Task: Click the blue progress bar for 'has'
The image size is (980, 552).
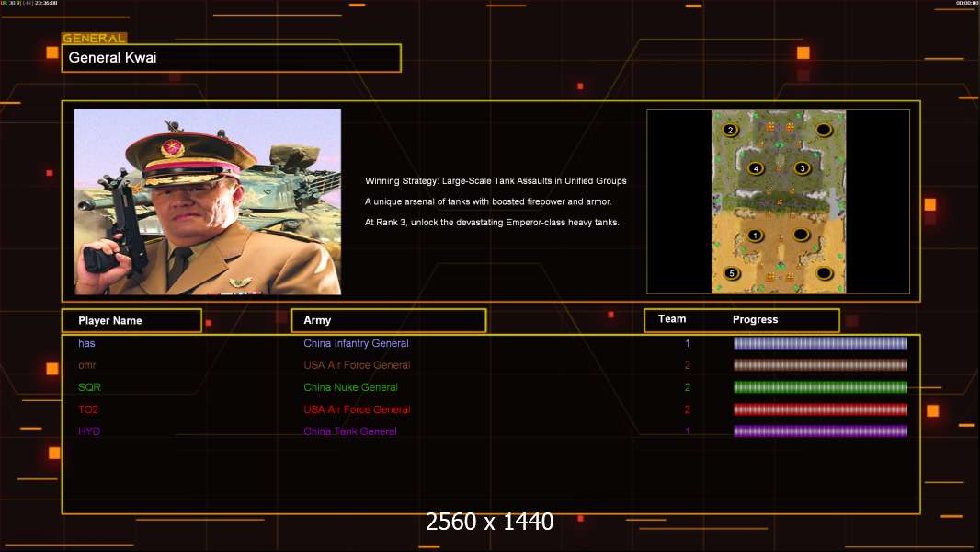Action: (x=820, y=342)
